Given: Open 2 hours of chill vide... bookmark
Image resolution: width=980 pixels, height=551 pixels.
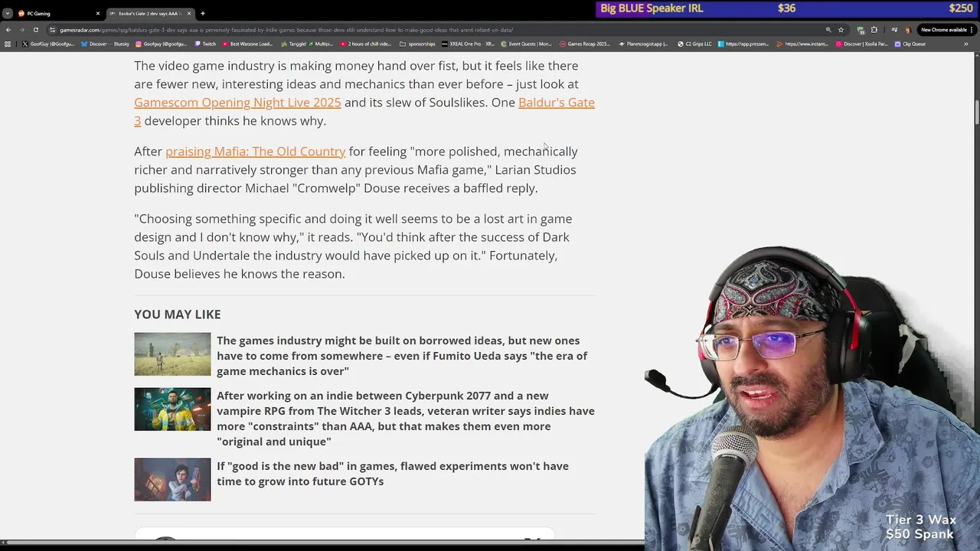Looking at the screenshot, I should 366,44.
